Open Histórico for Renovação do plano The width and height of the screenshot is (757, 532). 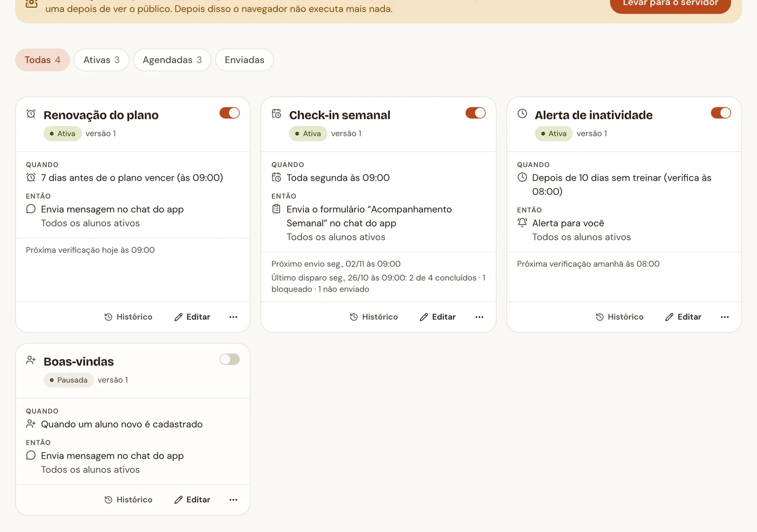point(128,317)
